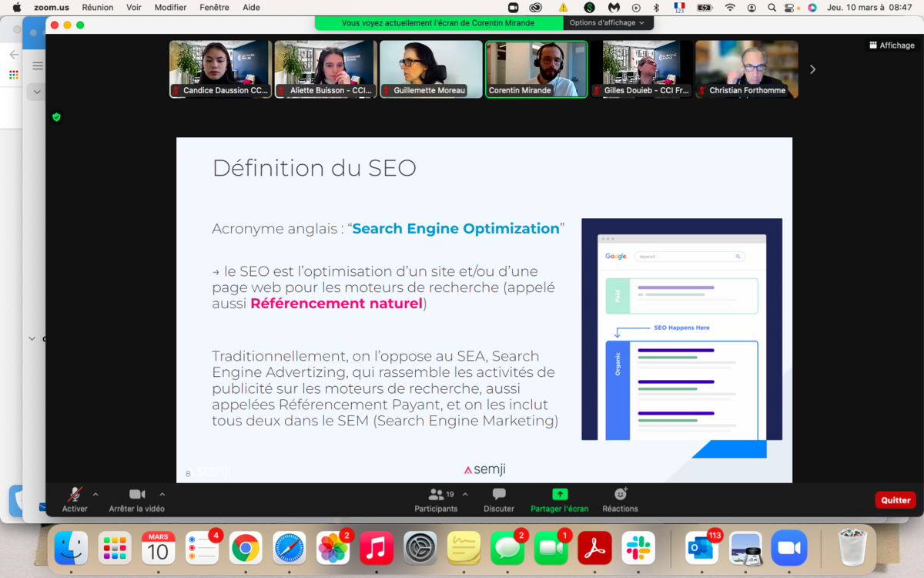Select Guillemette Moreau's video thumbnail
The width and height of the screenshot is (924, 578).
point(430,69)
